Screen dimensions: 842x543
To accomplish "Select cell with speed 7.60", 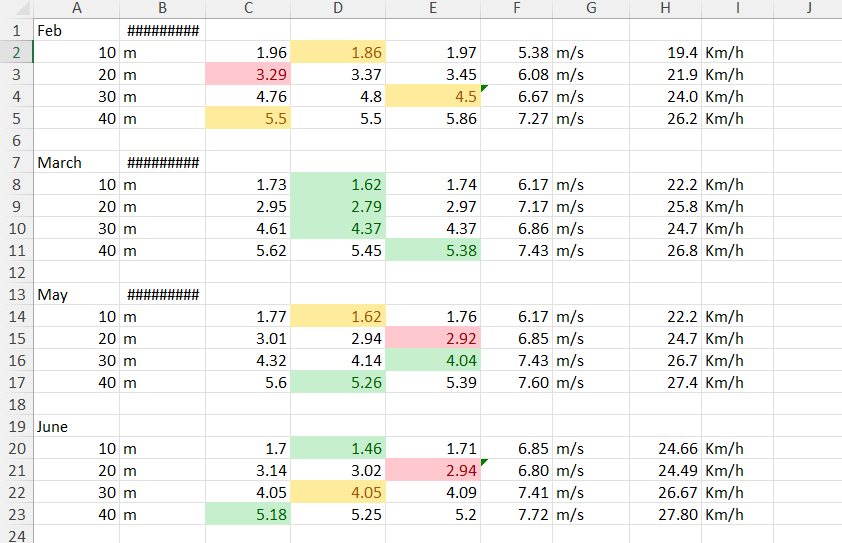I will click(517, 382).
